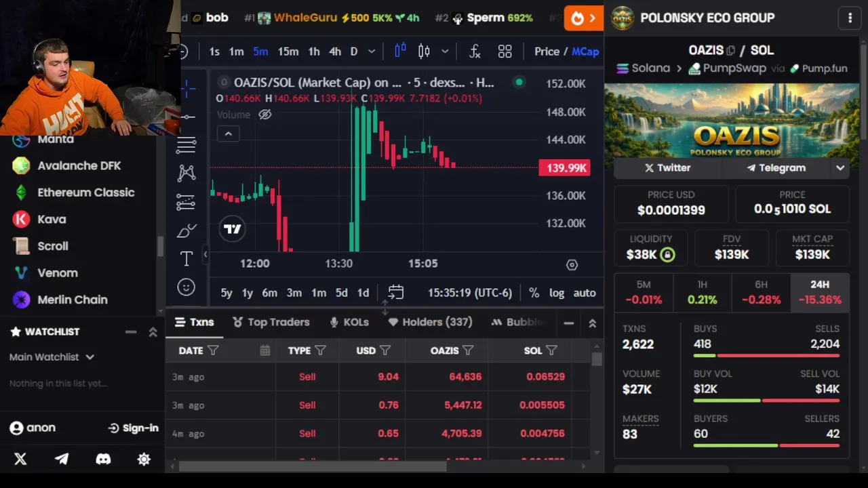Viewport: 868px width, 488px height.
Task: Select the brush drawing tool
Action: point(186,230)
